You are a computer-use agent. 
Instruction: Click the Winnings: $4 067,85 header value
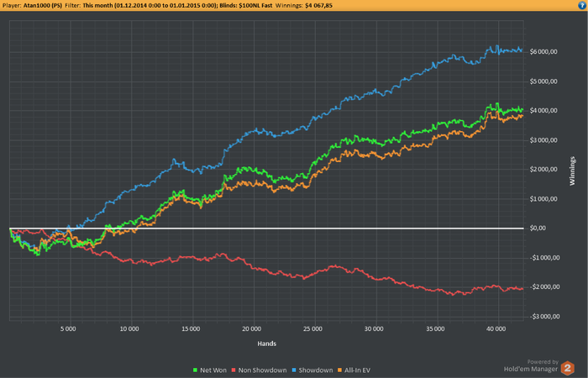point(304,6)
